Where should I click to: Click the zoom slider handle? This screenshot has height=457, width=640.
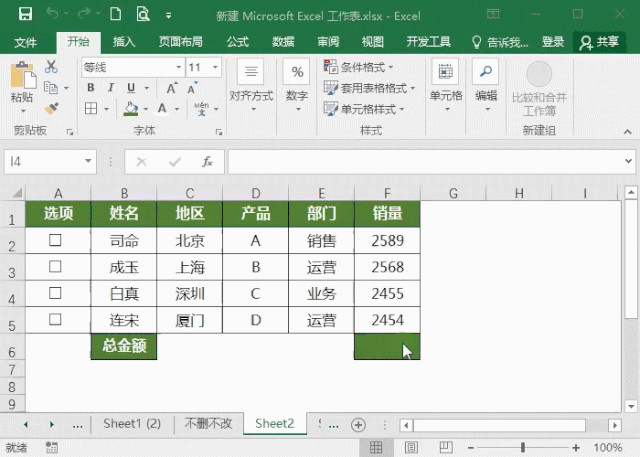pyautogui.click(x=522, y=448)
